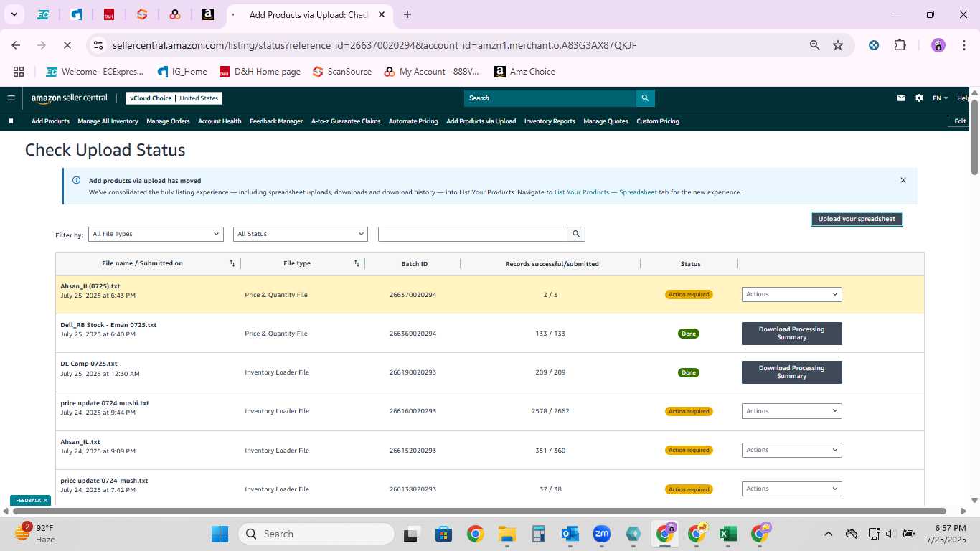The width and height of the screenshot is (980, 551).
Task: Open Account Health page
Action: click(x=220, y=121)
